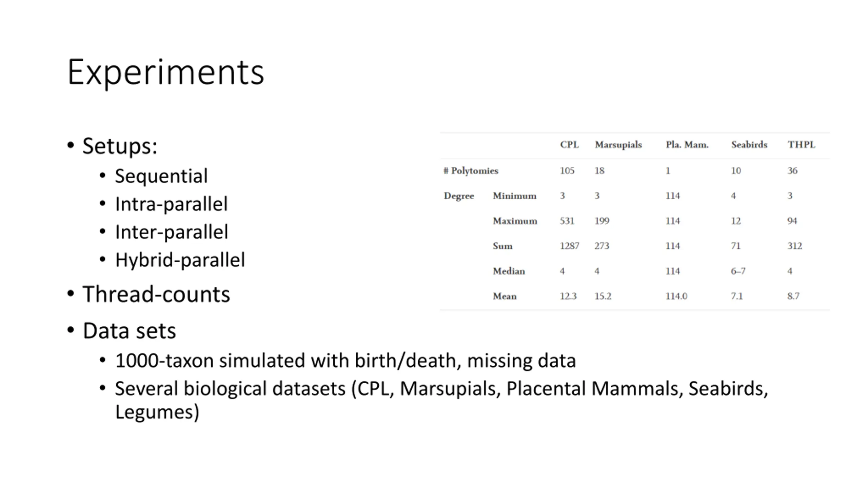
Task: Click the Seabirds Median value 6–7
Action: (x=738, y=271)
